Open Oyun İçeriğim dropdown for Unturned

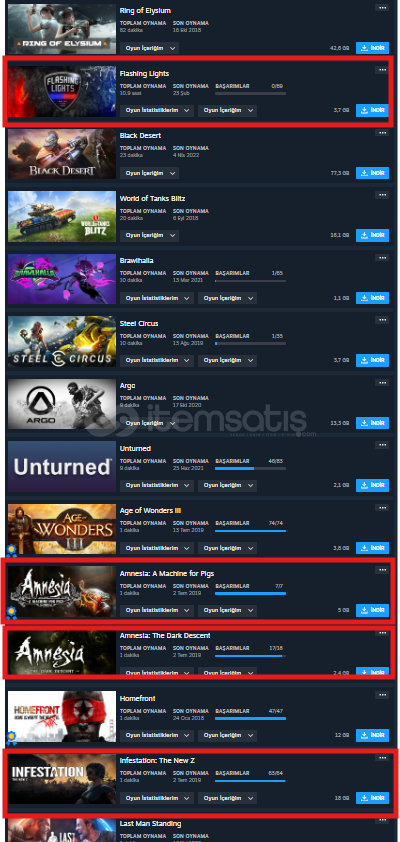coord(227,485)
